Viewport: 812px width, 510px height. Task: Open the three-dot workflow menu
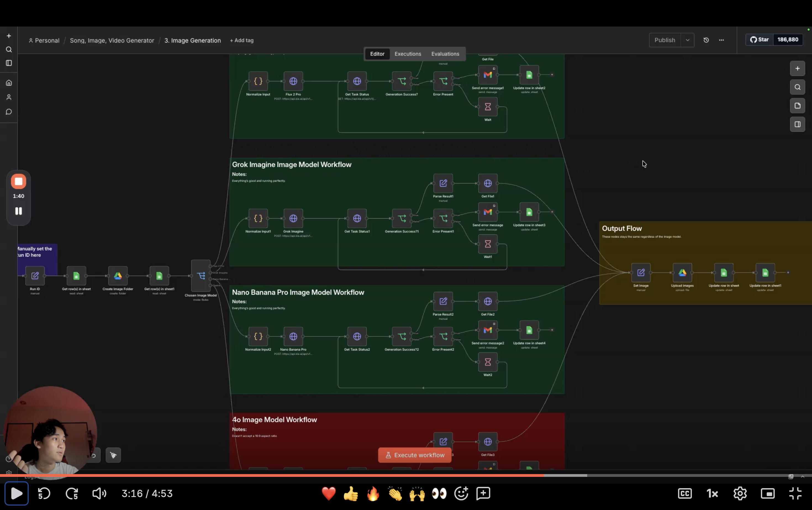click(x=721, y=40)
